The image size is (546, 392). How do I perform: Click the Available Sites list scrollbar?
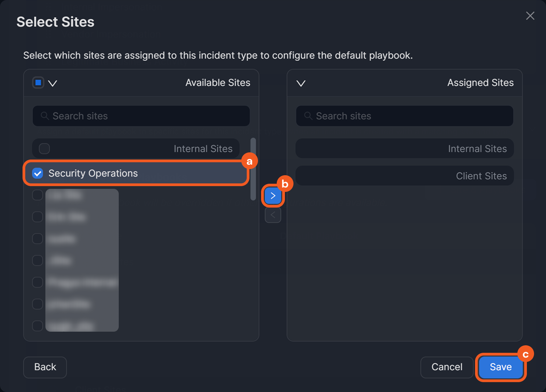253,169
